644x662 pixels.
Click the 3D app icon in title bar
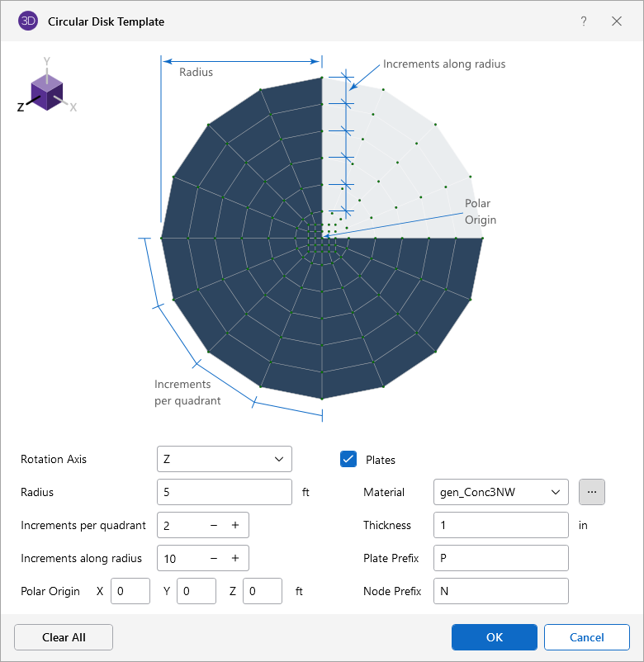[x=28, y=21]
